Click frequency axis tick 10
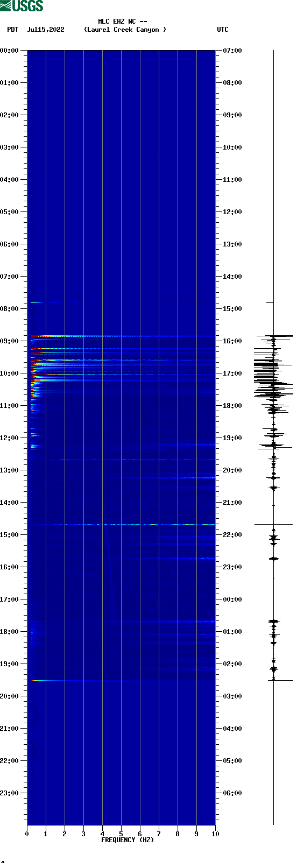 click(x=215, y=834)
